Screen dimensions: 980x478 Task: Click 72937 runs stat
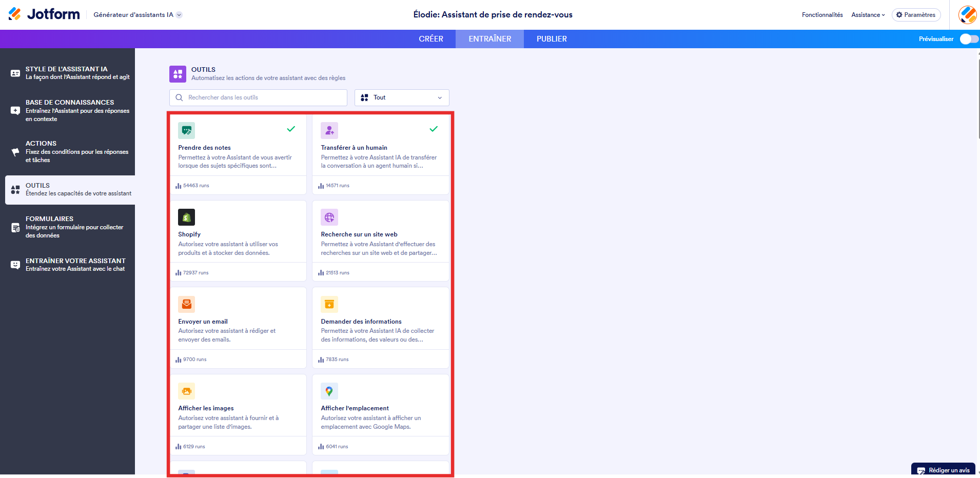(192, 273)
